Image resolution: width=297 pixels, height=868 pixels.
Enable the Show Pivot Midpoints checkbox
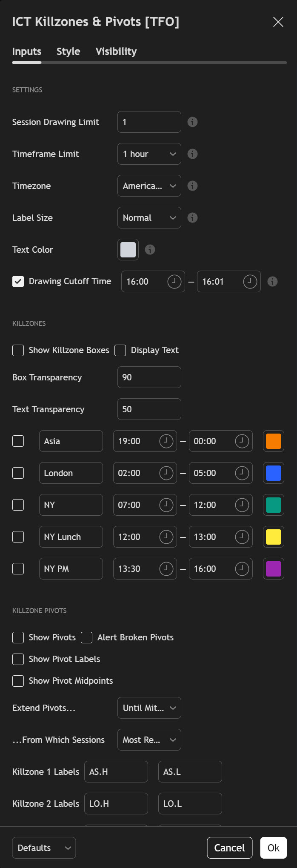[18, 681]
